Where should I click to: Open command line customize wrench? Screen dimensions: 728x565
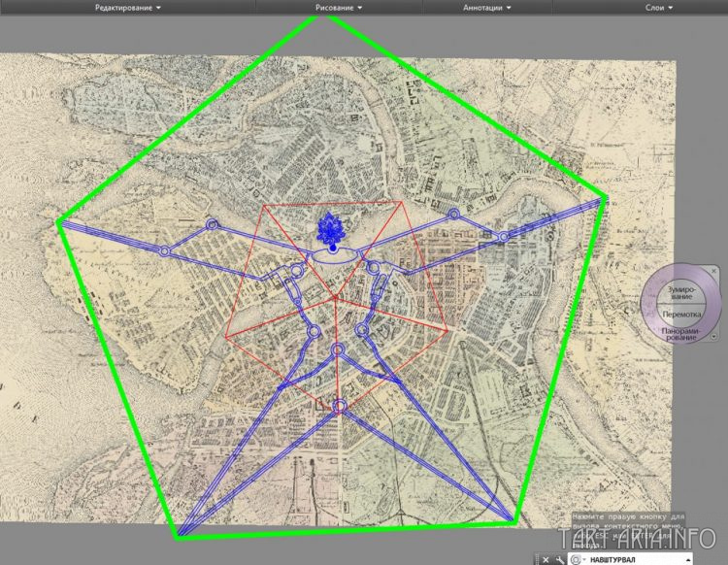point(560,559)
